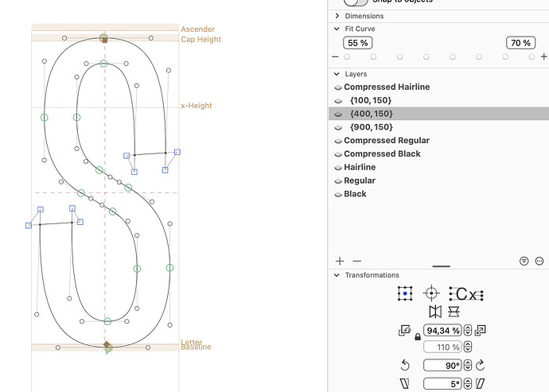Toggle the proportional scale lock
The height and width of the screenshot is (392, 549).
[418, 337]
